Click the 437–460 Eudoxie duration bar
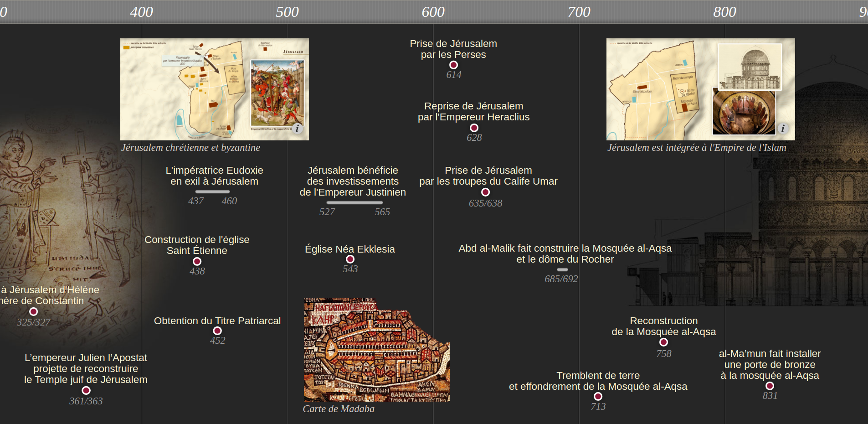Image resolution: width=868 pixels, height=424 pixels. pos(213,191)
